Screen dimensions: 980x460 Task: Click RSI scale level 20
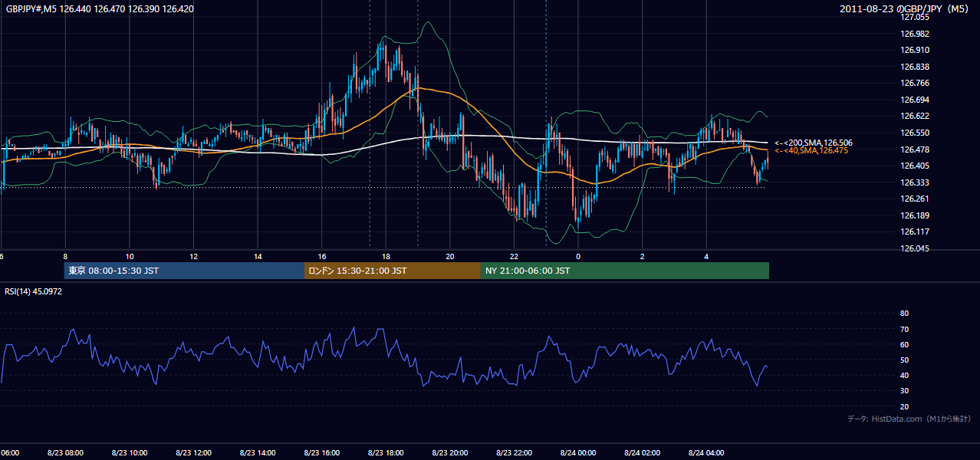(x=904, y=406)
